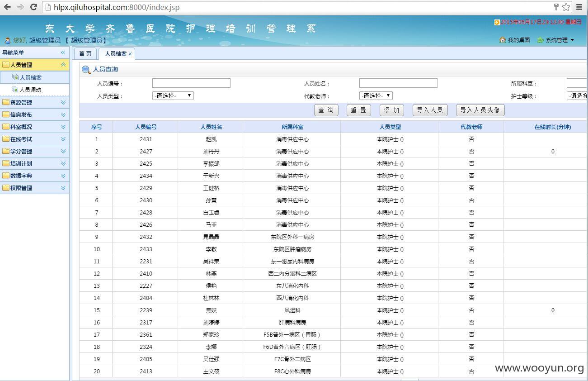
Task: Collapse the 人员管理 section chevron
Action: click(x=63, y=65)
